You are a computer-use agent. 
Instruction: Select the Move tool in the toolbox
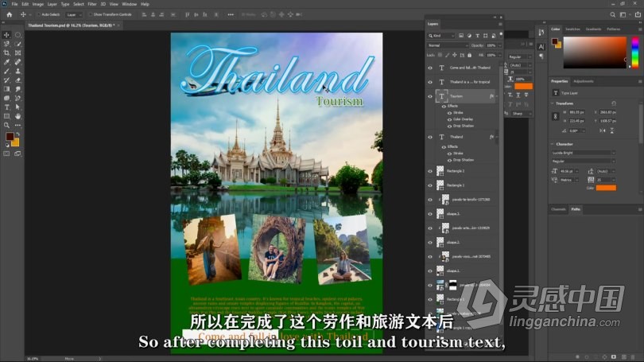tap(6, 35)
